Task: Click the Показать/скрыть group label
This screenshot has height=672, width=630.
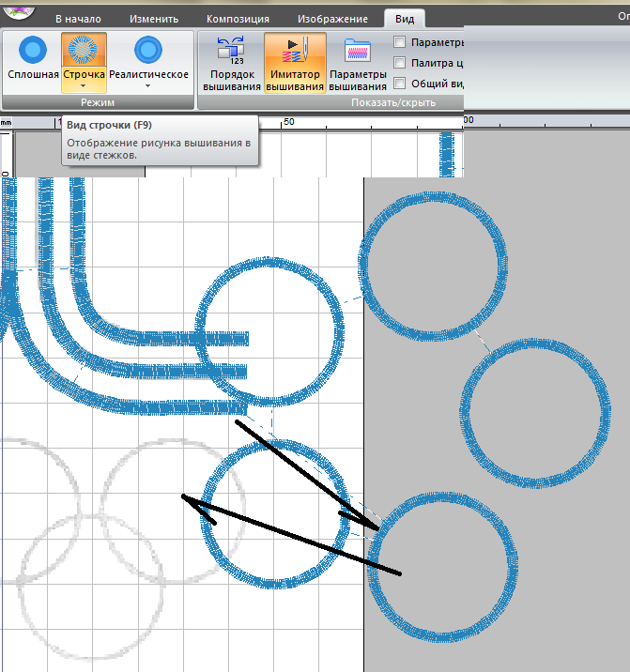Action: [393, 102]
